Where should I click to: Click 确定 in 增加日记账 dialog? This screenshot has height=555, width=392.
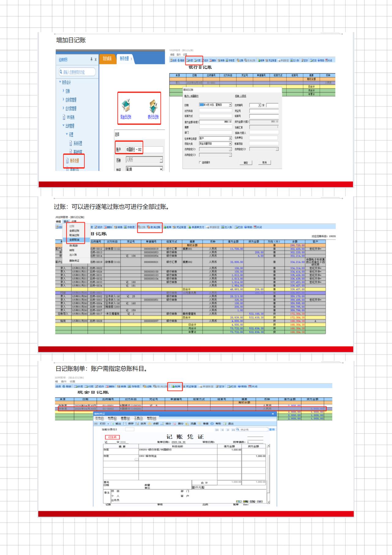(246, 163)
